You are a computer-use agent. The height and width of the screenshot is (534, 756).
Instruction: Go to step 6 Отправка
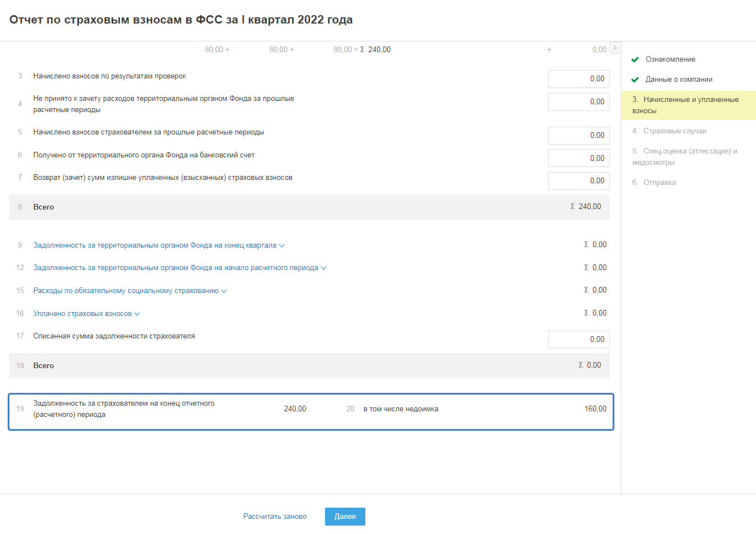click(x=660, y=183)
